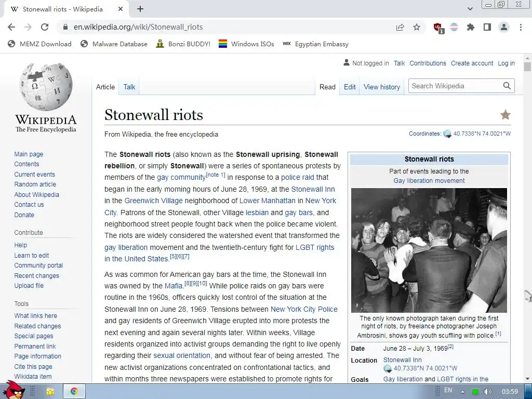Open the Chrome three-dot menu
Image resolution: width=532 pixels, height=399 pixels.
521,27
